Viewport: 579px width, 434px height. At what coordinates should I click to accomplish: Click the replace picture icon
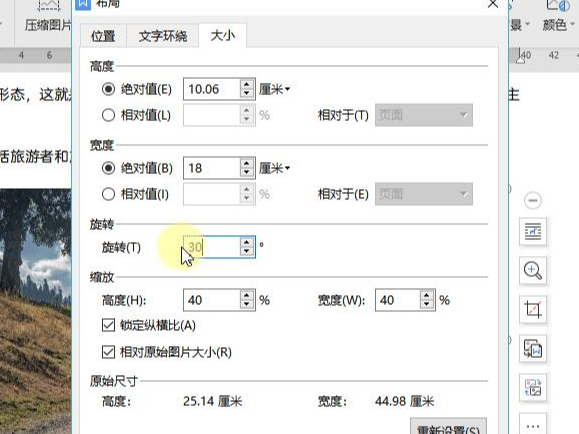click(533, 388)
